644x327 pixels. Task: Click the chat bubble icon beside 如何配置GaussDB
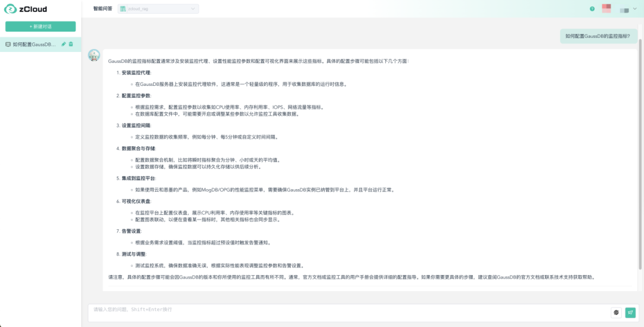click(x=8, y=44)
